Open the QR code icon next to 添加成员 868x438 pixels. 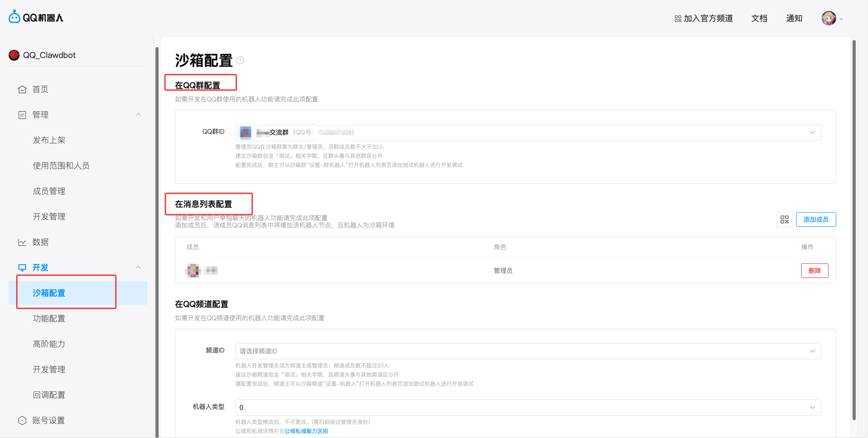click(784, 220)
